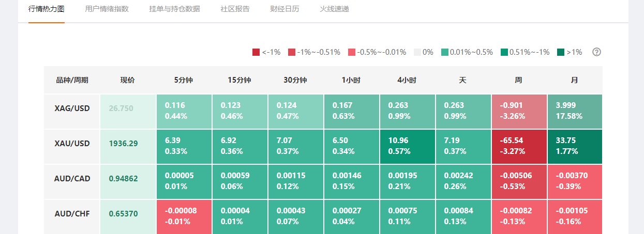644x234 pixels.
Task: Click XAU/USD 30-minute cell 7.07
Action: (295, 147)
